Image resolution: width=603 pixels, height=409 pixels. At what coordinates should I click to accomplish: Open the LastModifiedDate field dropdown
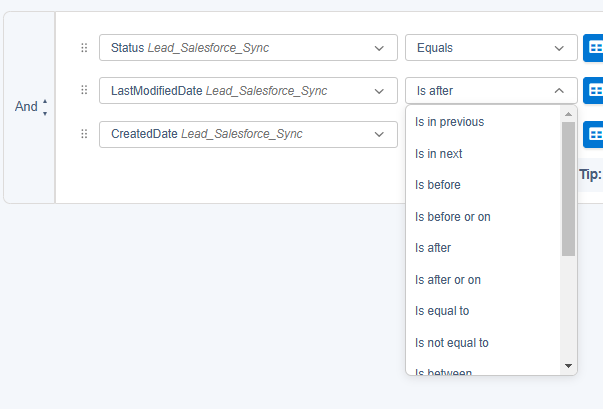(x=248, y=91)
